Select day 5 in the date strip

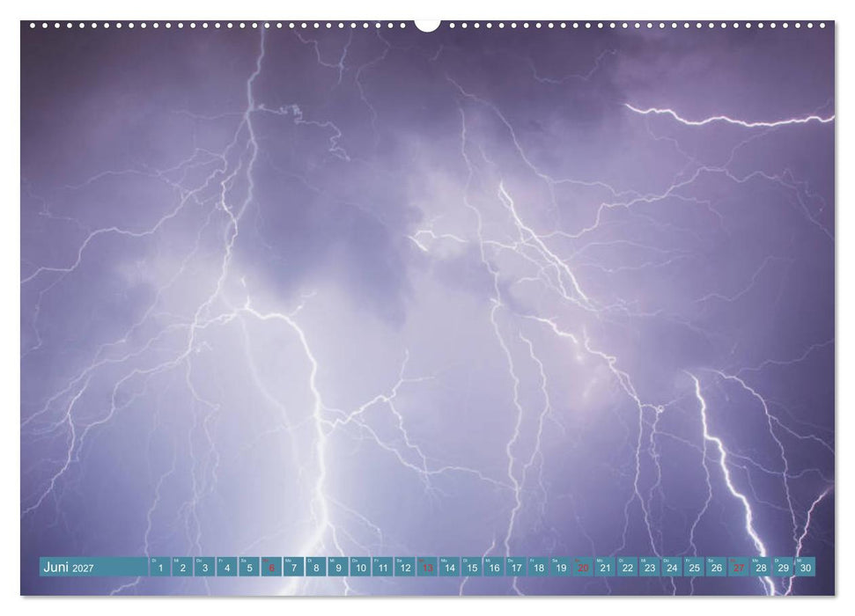point(249,567)
